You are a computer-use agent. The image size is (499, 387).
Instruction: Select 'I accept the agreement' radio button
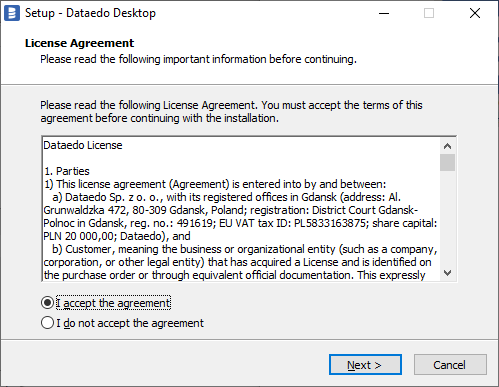pyautogui.click(x=47, y=303)
